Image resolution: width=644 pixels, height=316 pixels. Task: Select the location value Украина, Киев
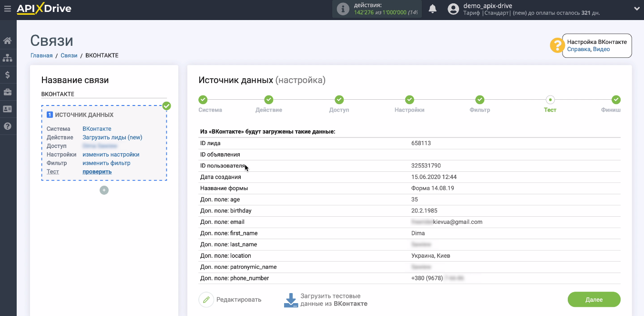click(x=431, y=256)
